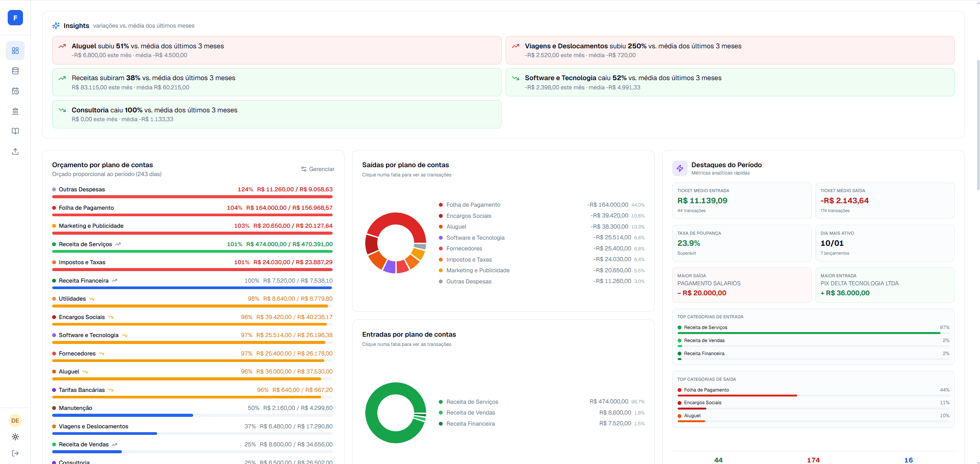Select Marketing e Publicidade in Saídas legend
980x464 pixels.
(x=478, y=270)
